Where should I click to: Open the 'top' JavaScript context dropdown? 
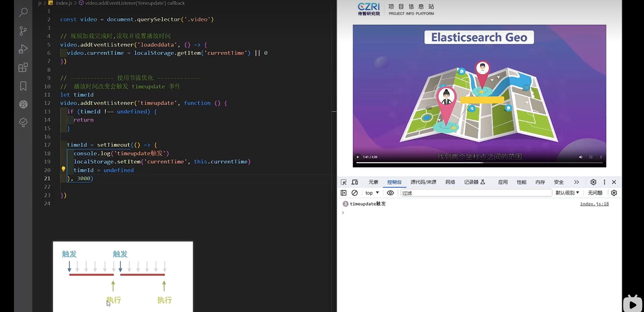(x=372, y=193)
